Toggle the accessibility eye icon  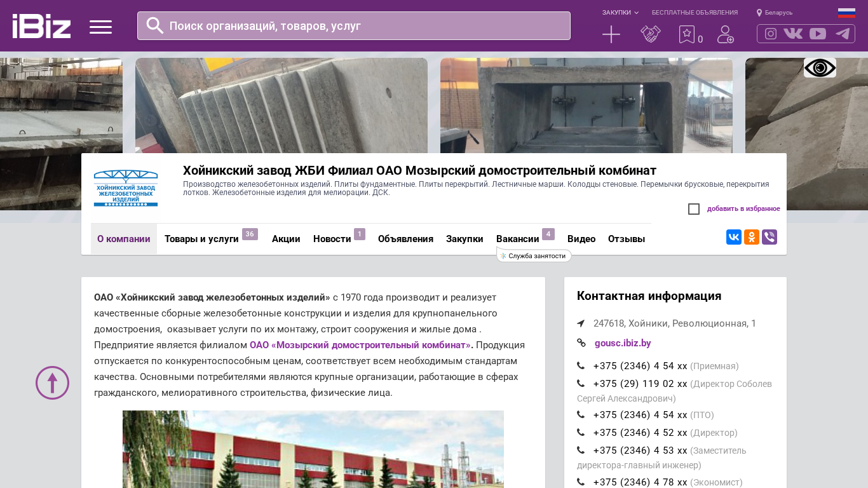point(820,67)
